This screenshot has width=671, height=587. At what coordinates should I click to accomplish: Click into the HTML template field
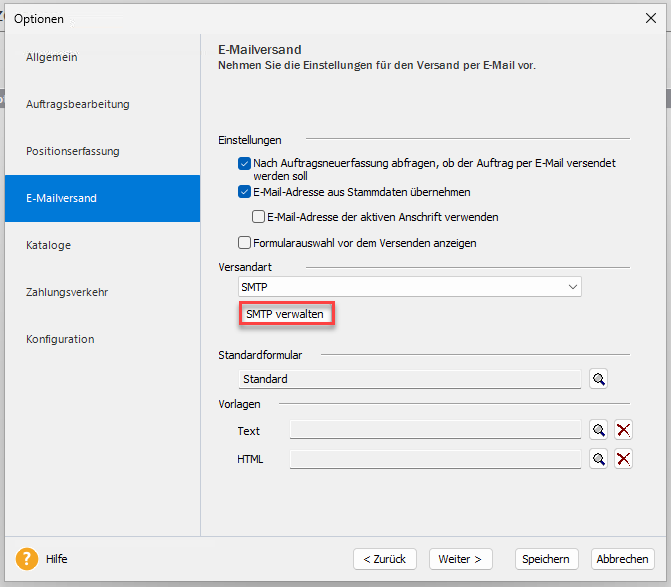435,459
